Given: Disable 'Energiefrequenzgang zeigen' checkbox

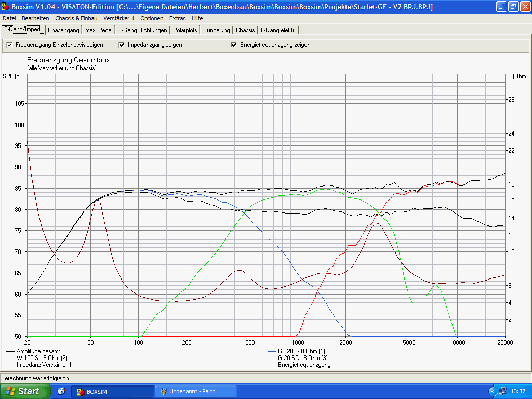Looking at the screenshot, I should (x=234, y=45).
